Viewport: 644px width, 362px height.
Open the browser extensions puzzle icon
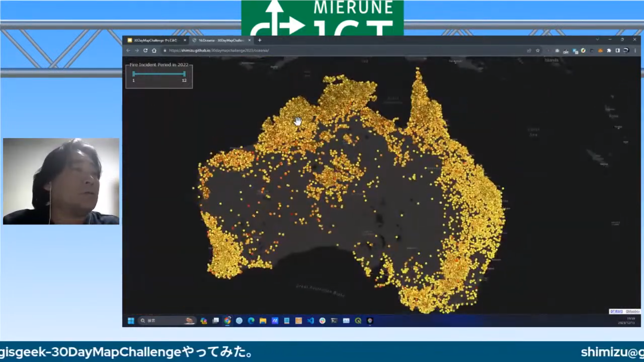[x=609, y=50]
